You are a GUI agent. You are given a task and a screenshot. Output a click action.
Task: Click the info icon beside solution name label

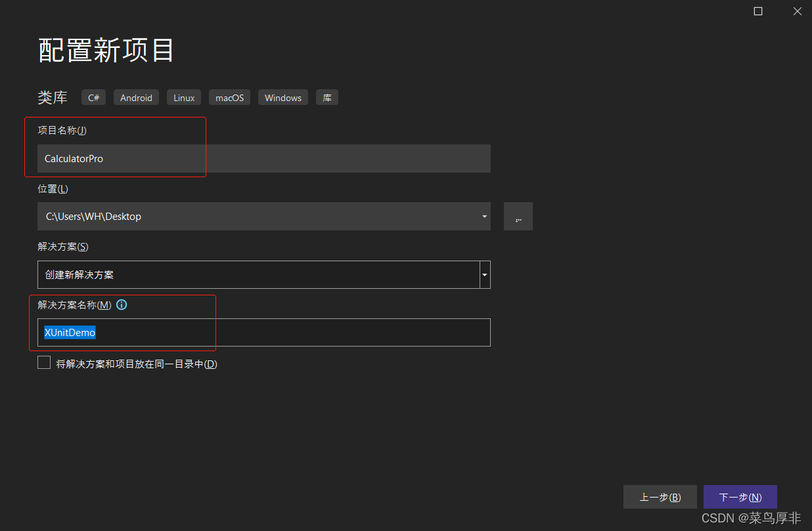tap(122, 305)
